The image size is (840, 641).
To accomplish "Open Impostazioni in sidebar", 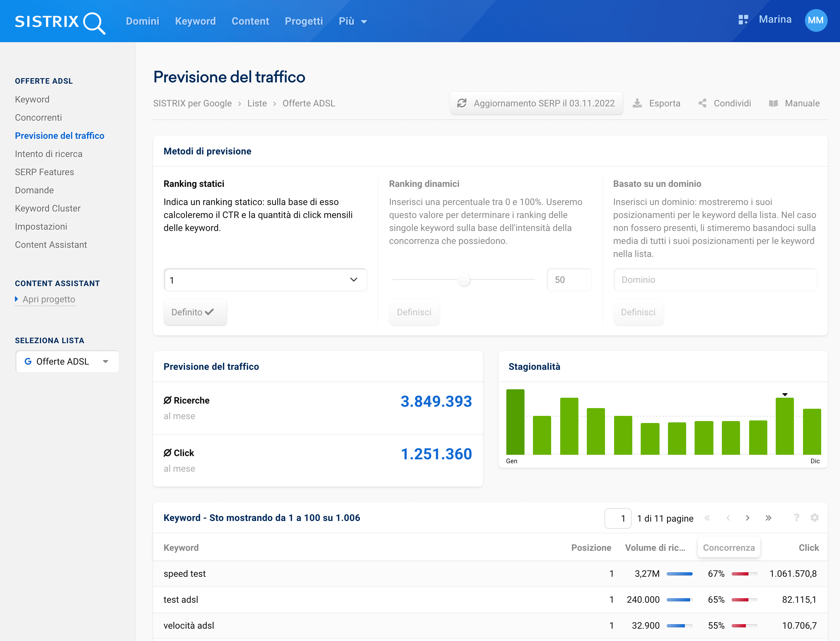I will (x=41, y=227).
